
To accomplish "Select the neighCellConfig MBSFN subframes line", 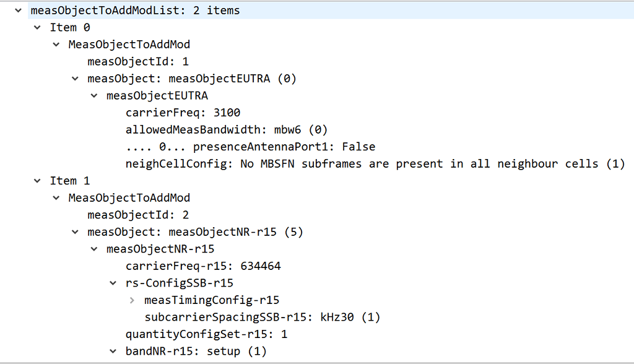I will click(x=375, y=164).
